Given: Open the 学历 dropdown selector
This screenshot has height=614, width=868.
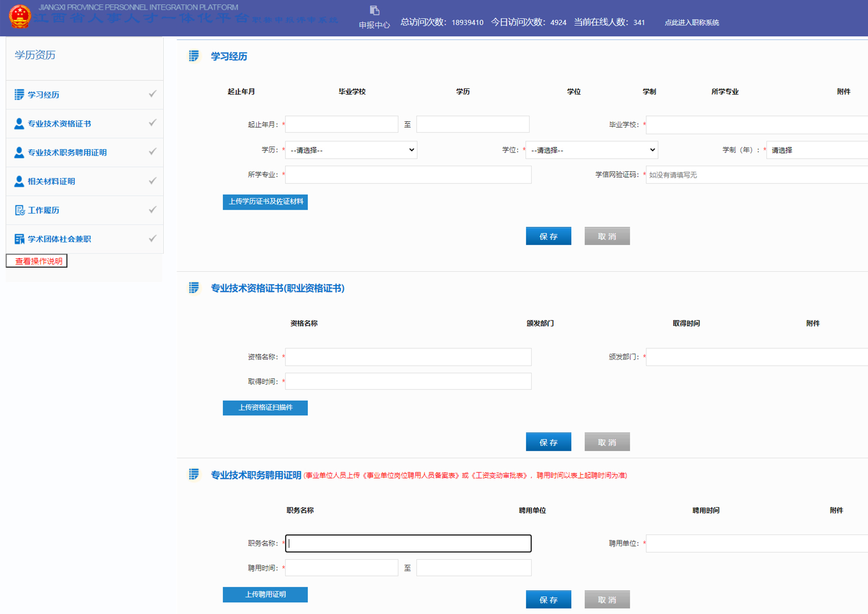Looking at the screenshot, I should pos(351,150).
